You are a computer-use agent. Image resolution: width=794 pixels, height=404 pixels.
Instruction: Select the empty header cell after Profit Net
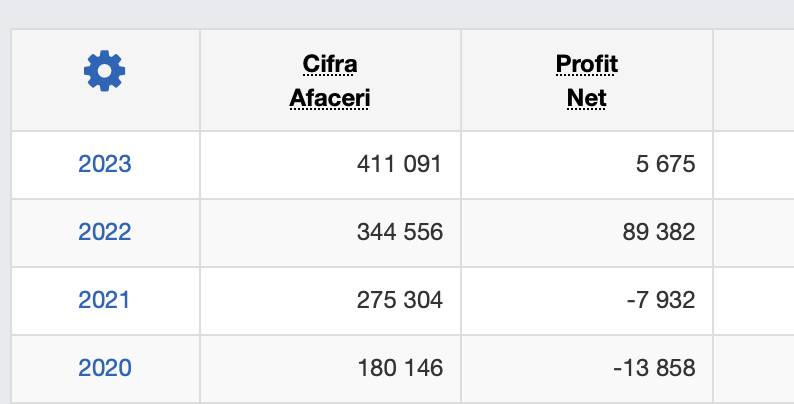754,80
